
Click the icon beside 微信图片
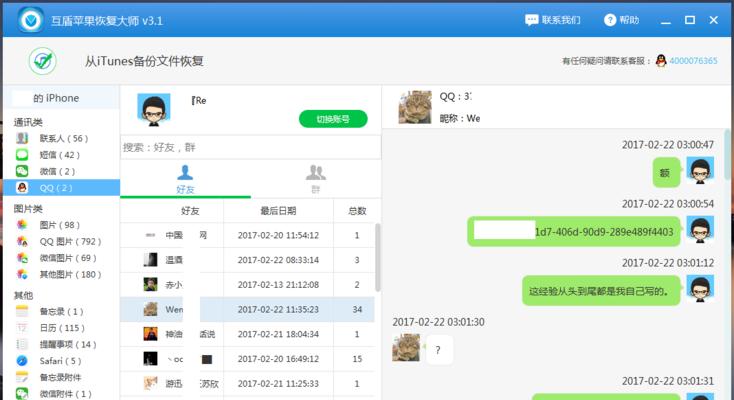[x=22, y=258]
